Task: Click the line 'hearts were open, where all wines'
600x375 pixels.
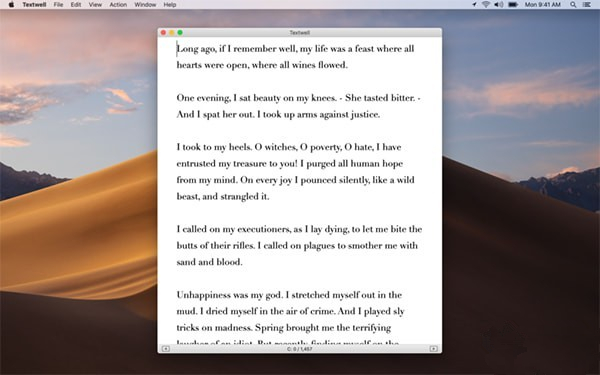Action: point(262,65)
